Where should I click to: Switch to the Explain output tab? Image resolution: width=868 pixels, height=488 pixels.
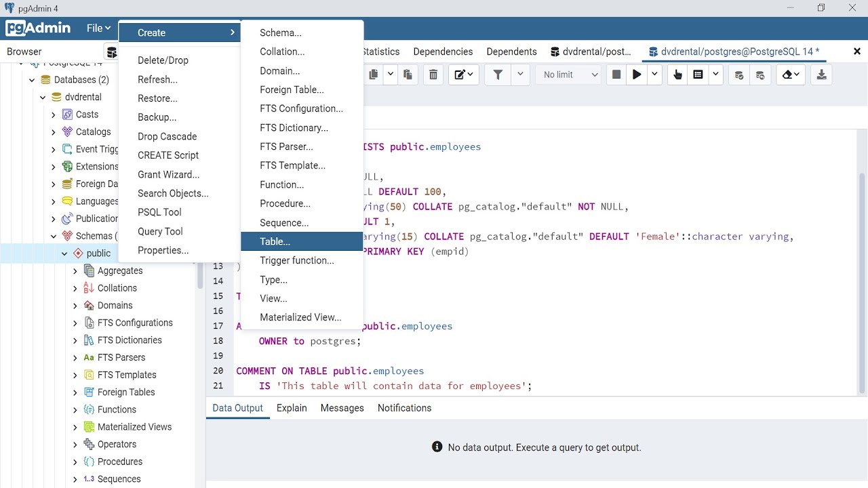[292, 408]
